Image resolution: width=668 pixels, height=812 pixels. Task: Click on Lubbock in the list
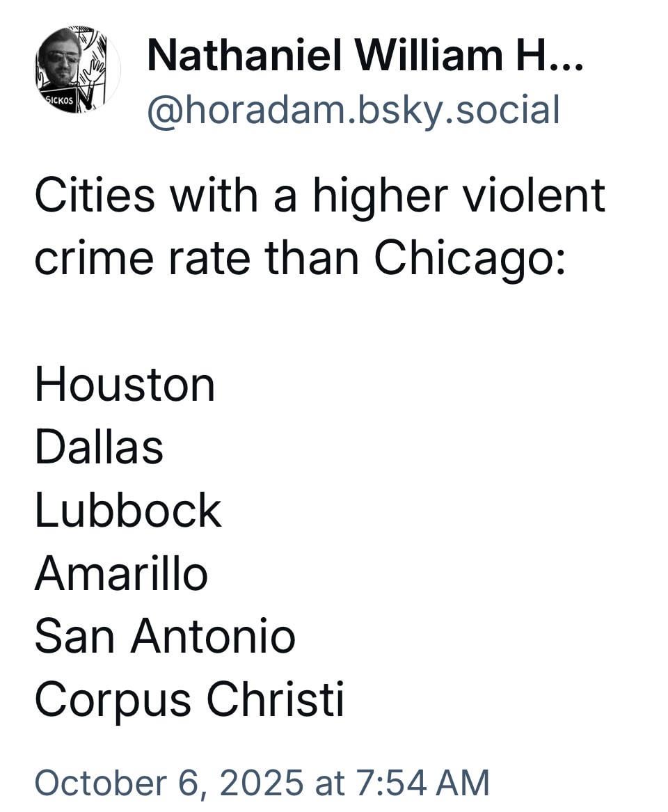tap(128, 510)
